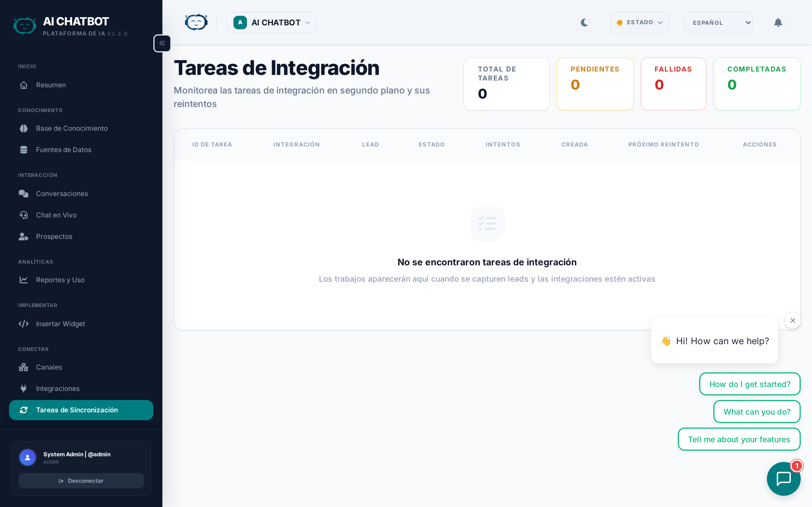Open Base de Conocimiento brain icon

23,128
